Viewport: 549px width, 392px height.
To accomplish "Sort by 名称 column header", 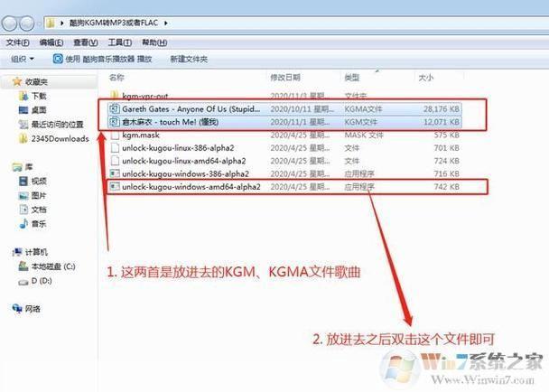I will pos(116,78).
